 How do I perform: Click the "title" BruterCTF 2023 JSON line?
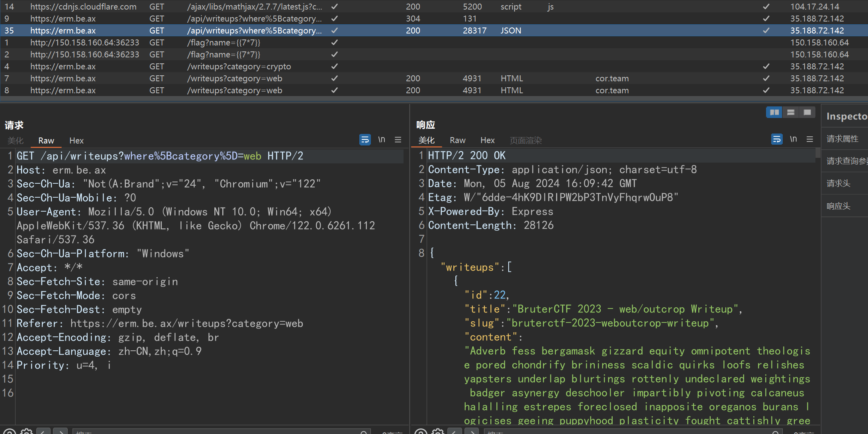click(x=603, y=309)
